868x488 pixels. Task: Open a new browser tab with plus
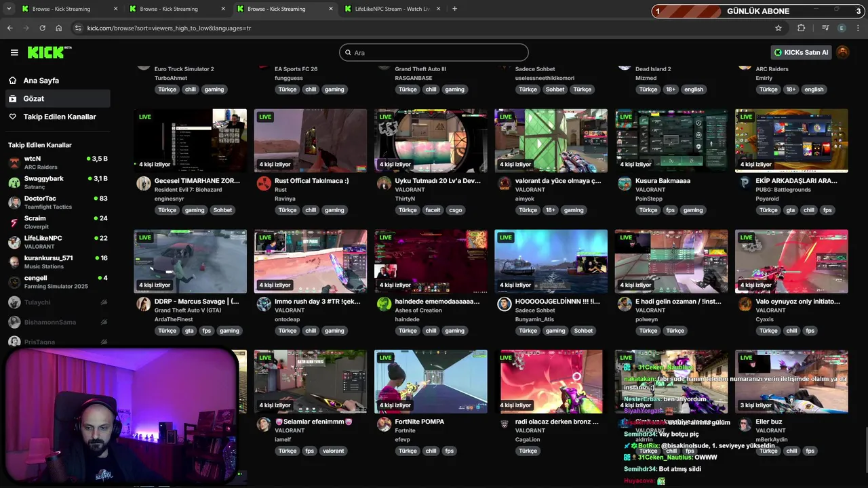454,9
